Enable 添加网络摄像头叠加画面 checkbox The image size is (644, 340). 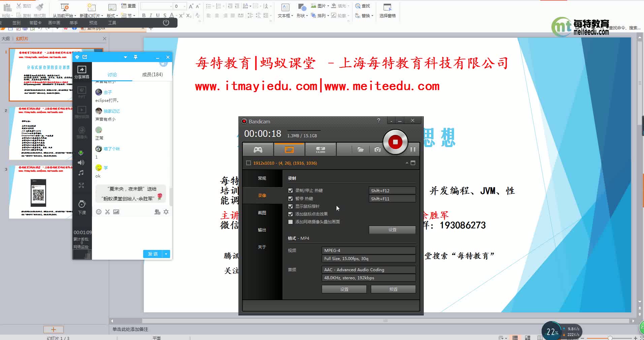[290, 222]
